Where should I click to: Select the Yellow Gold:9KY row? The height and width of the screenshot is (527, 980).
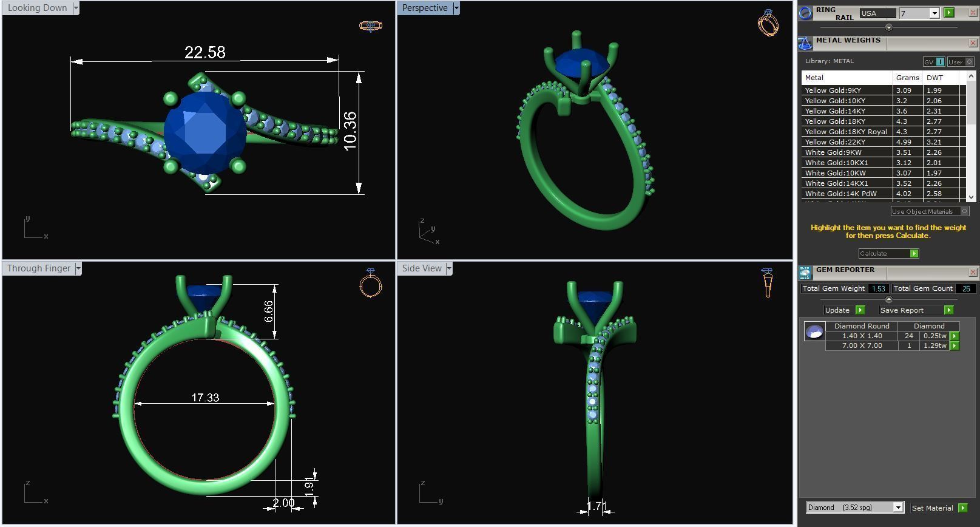click(884, 90)
